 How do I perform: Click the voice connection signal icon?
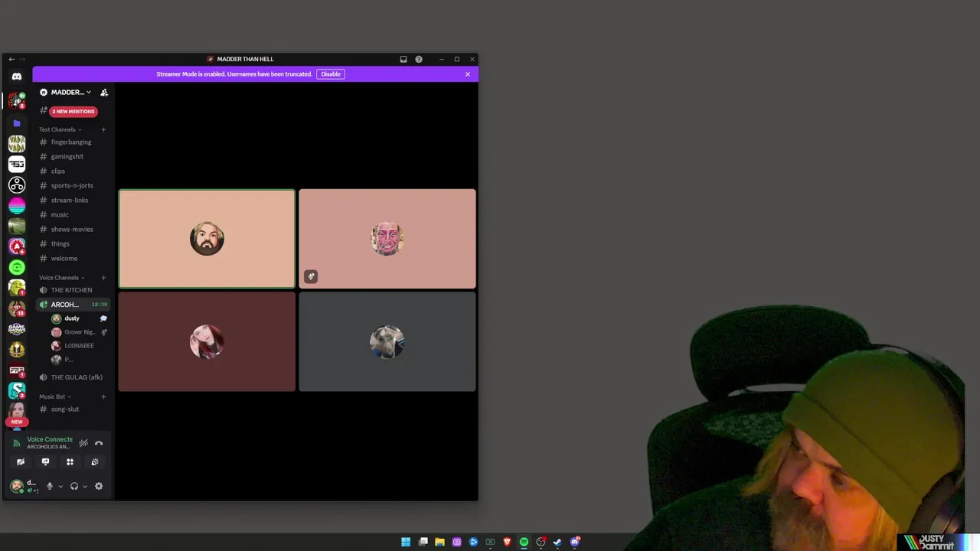17,443
